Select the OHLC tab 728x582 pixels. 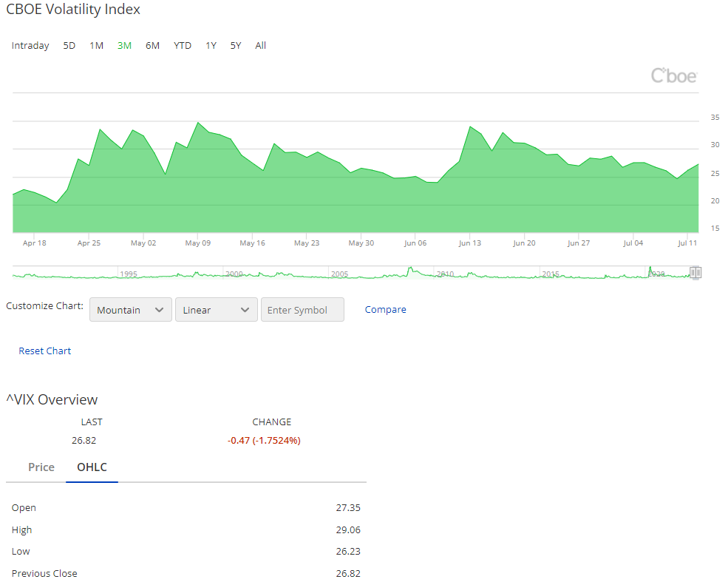coord(92,467)
